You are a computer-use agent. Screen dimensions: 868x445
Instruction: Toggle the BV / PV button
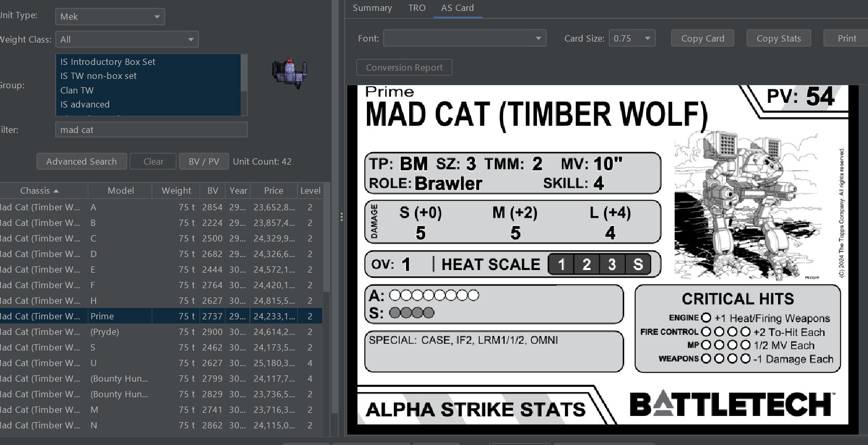(x=204, y=161)
